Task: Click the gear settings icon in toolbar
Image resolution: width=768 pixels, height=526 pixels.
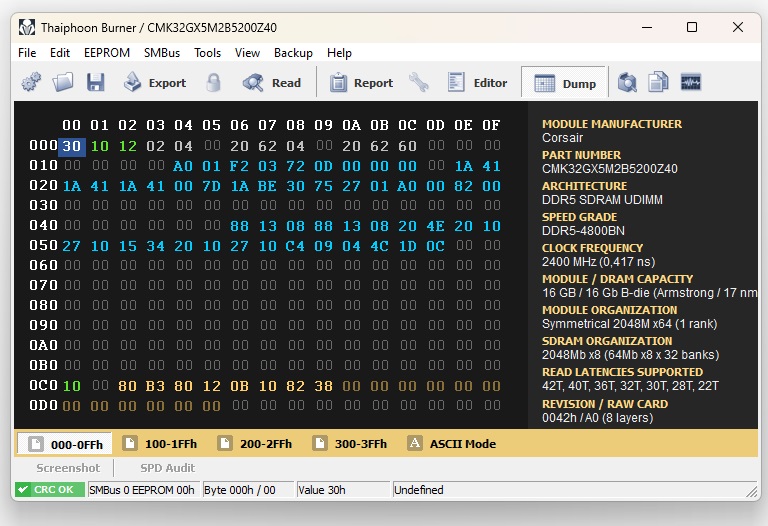Action: tap(31, 82)
